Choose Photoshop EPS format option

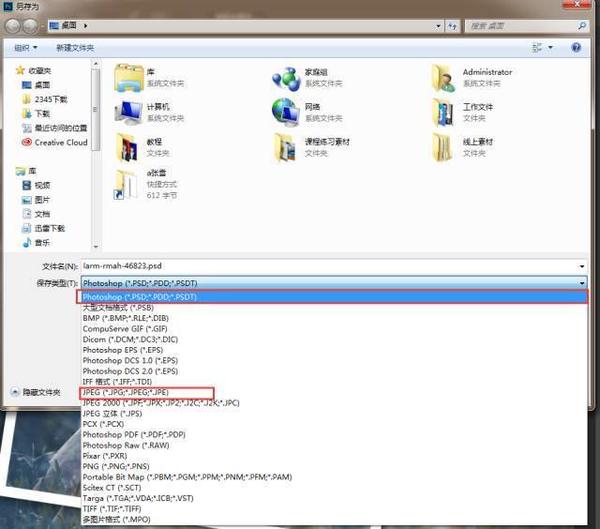tap(334, 350)
